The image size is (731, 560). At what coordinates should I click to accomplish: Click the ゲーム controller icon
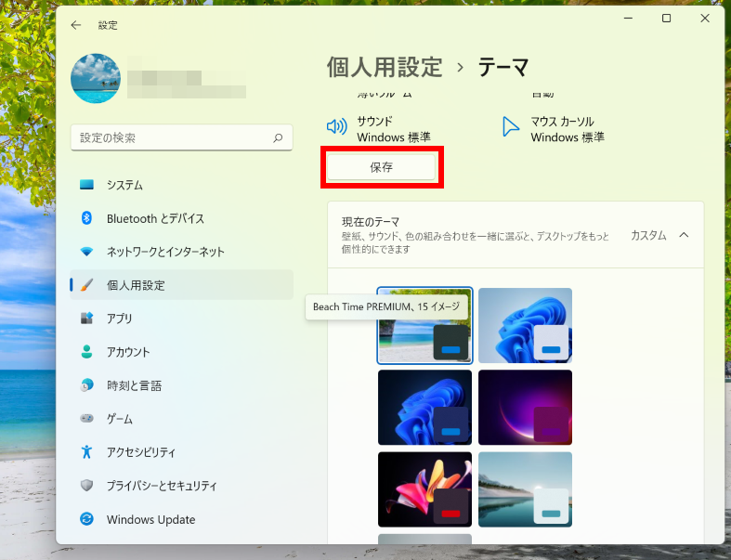tap(86, 418)
